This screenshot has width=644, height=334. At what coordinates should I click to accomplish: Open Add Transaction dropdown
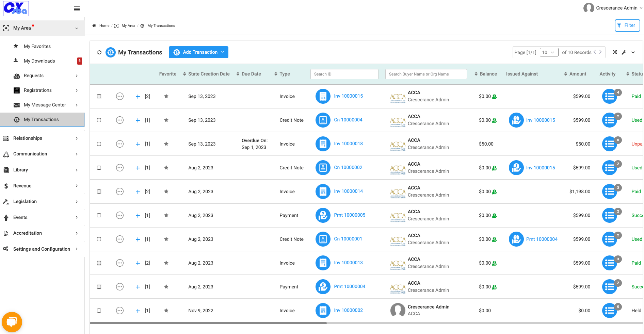point(198,52)
